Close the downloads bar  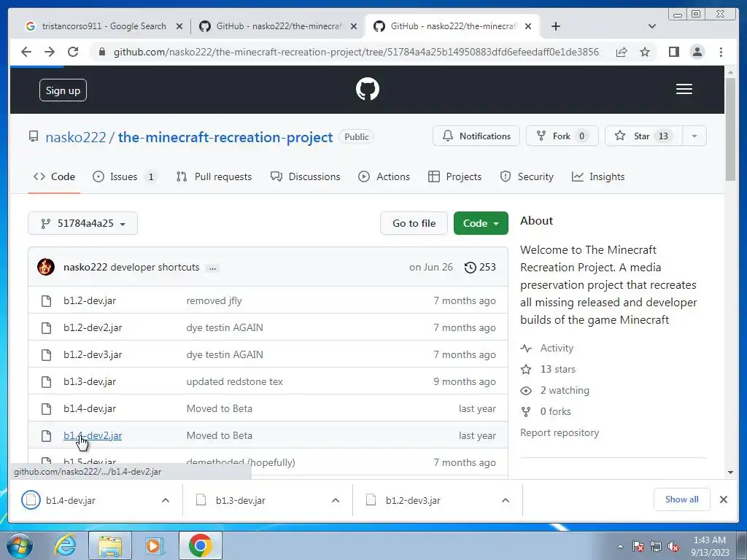pos(723,499)
